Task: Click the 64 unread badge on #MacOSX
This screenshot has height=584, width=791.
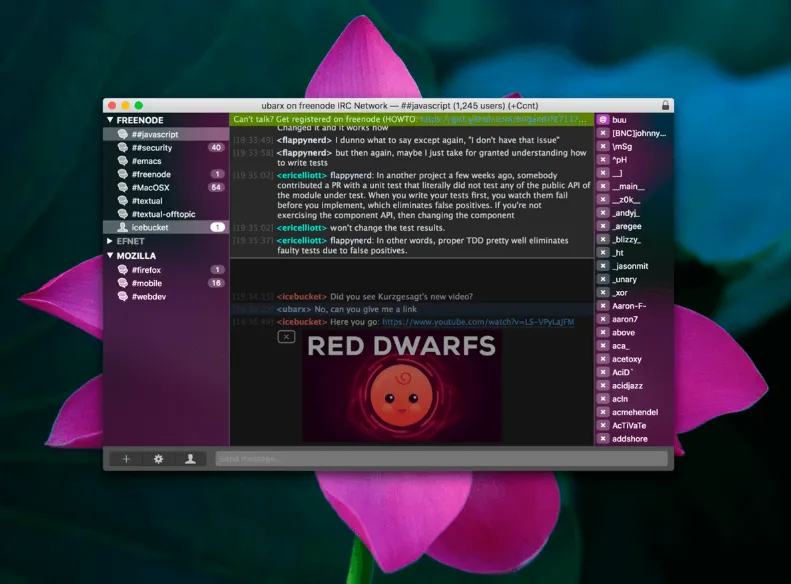Action: [216, 187]
